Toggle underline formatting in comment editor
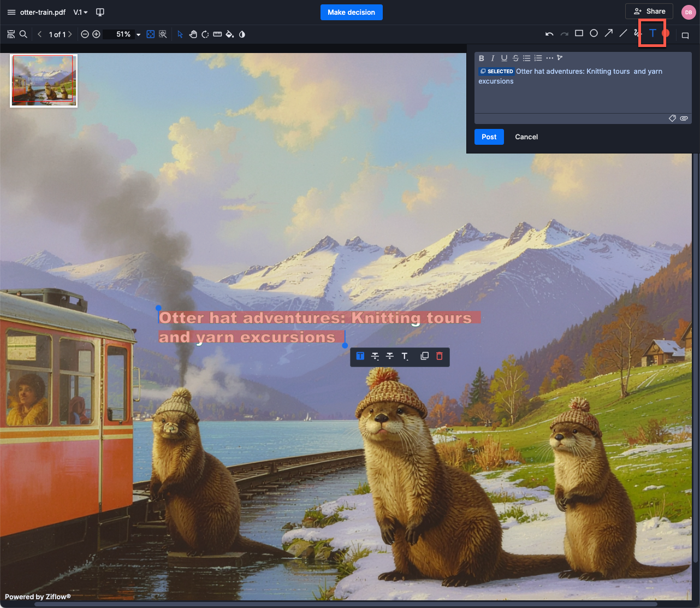The image size is (700, 608). pos(504,58)
